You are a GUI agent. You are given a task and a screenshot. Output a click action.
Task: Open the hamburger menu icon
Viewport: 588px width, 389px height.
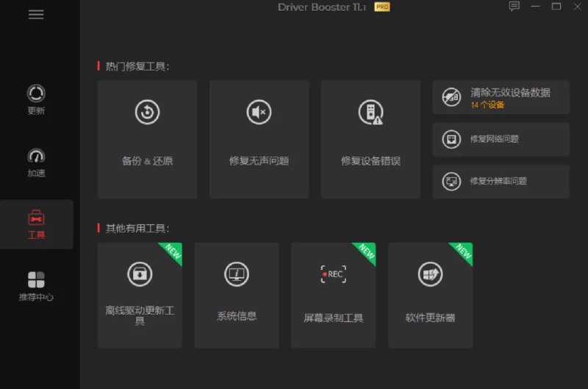(x=36, y=15)
